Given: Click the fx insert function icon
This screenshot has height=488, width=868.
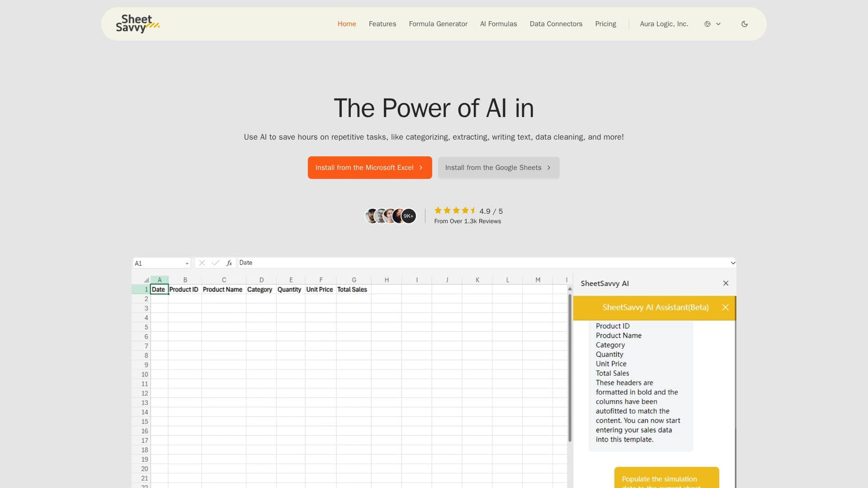Looking at the screenshot, I should pos(229,263).
